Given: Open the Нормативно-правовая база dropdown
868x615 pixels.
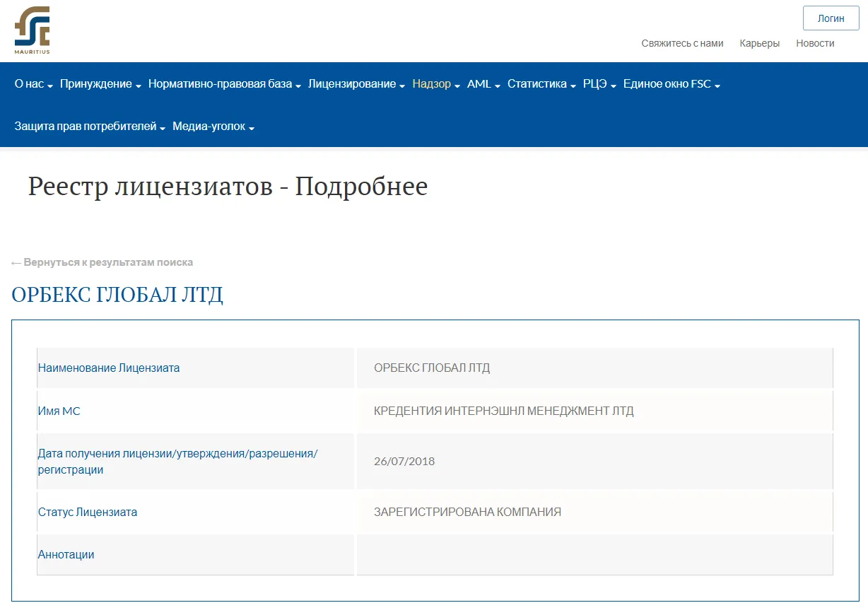Looking at the screenshot, I should point(225,84).
